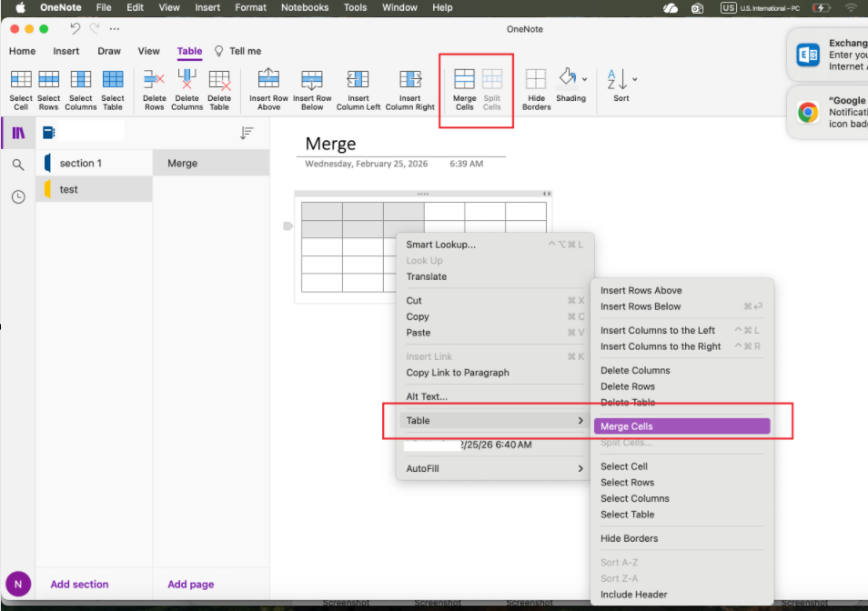The width and height of the screenshot is (868, 611).
Task: Open the test section
Action: tap(95, 189)
